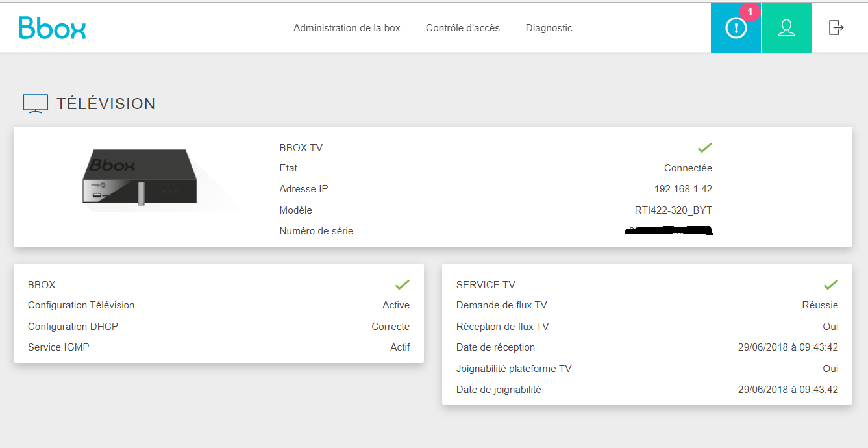Click the BBOX card title
Screen dimensions: 868x448
[x=42, y=285]
